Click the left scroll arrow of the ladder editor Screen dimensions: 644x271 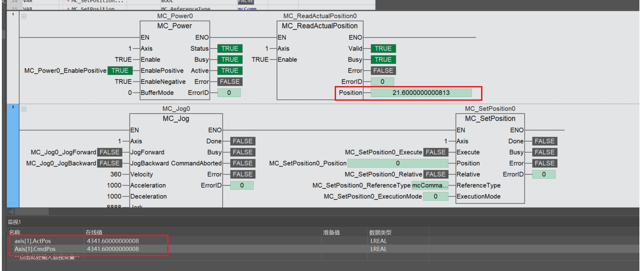pyautogui.click(x=12, y=212)
